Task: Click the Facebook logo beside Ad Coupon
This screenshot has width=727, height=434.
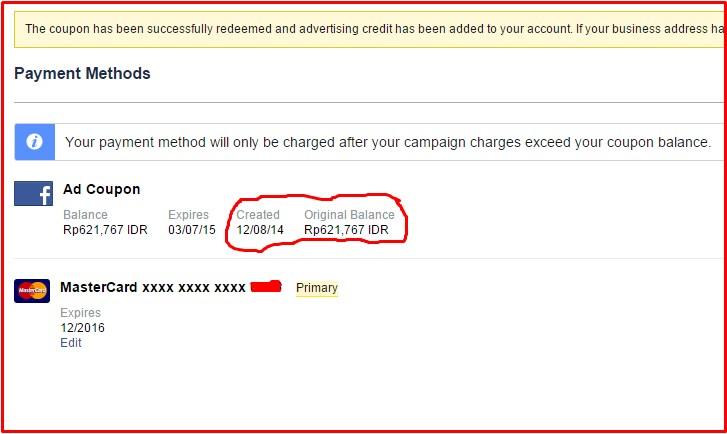Action: pyautogui.click(x=34, y=194)
